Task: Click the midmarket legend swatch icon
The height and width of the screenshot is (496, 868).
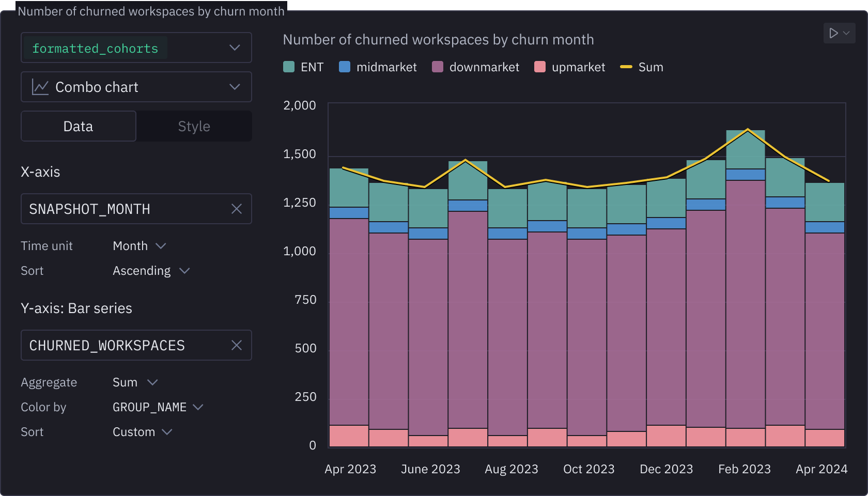Action: pyautogui.click(x=344, y=67)
